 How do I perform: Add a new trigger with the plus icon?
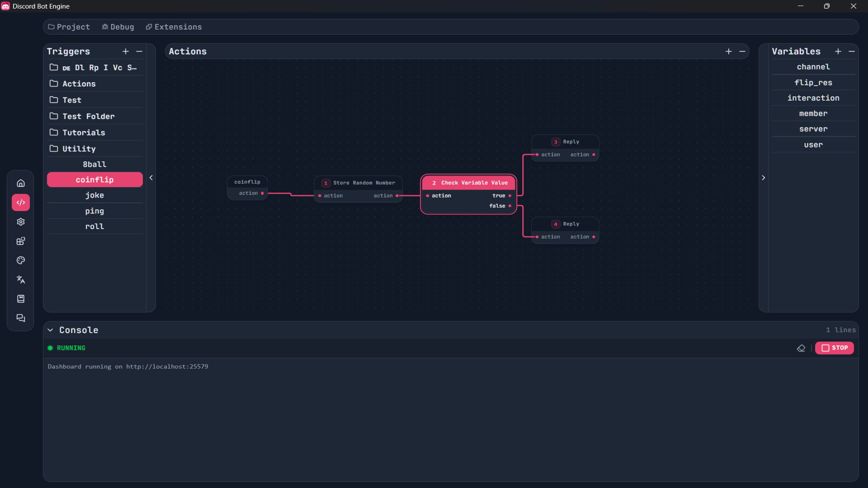[x=125, y=52]
